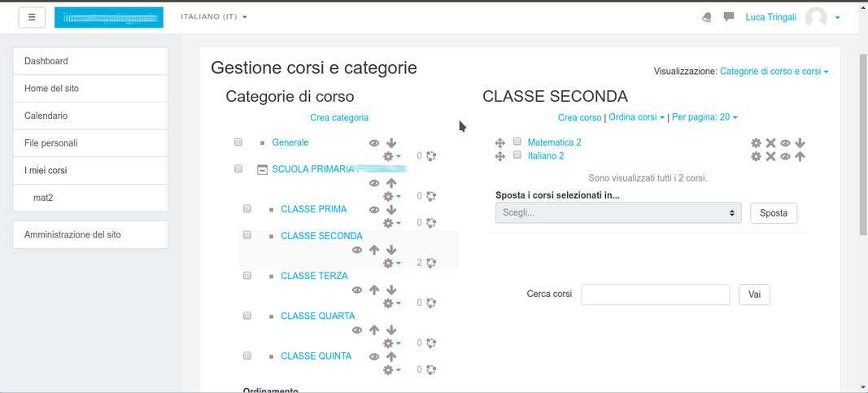Follow the Crea categoria link
This screenshot has width=868, height=393.
339,117
